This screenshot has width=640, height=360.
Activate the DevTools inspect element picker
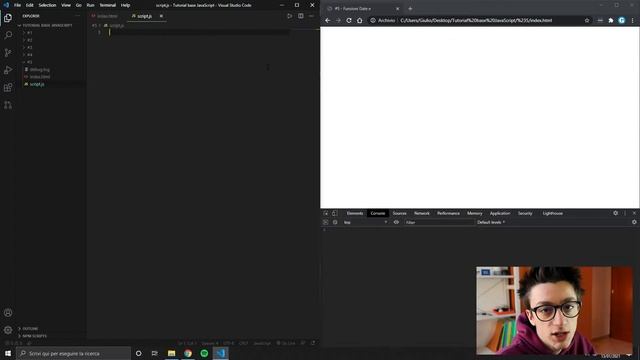click(326, 213)
